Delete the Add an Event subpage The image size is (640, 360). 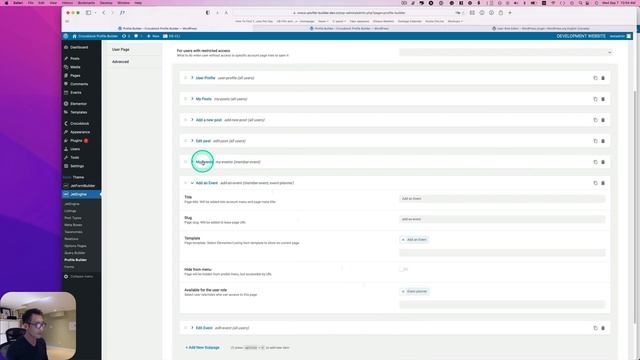point(603,183)
